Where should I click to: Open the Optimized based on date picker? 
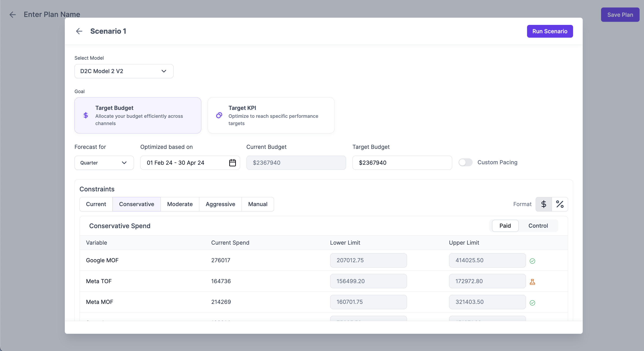click(x=185, y=163)
